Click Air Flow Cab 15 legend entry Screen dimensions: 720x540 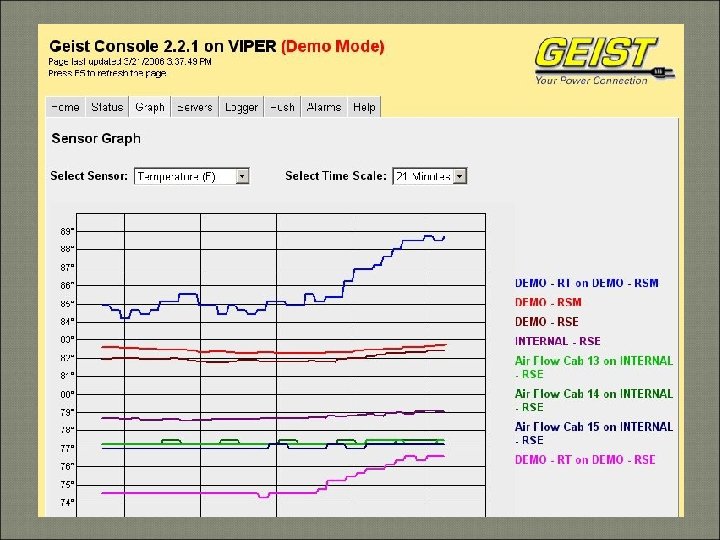point(594,433)
